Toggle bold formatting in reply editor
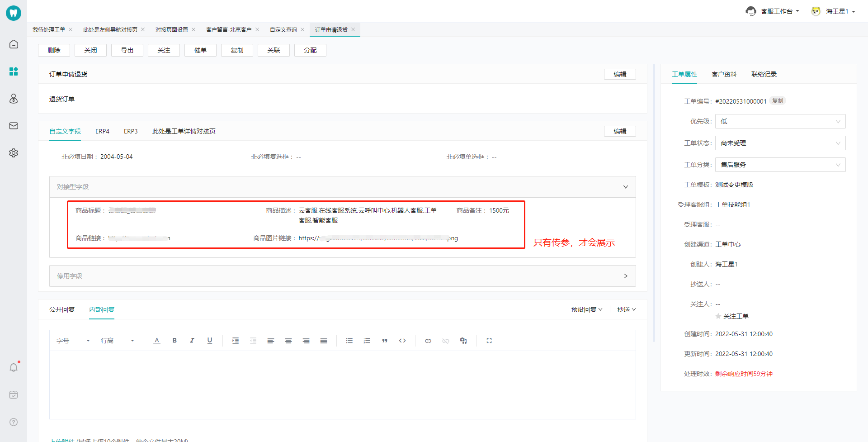The width and height of the screenshot is (868, 442). [x=175, y=341]
